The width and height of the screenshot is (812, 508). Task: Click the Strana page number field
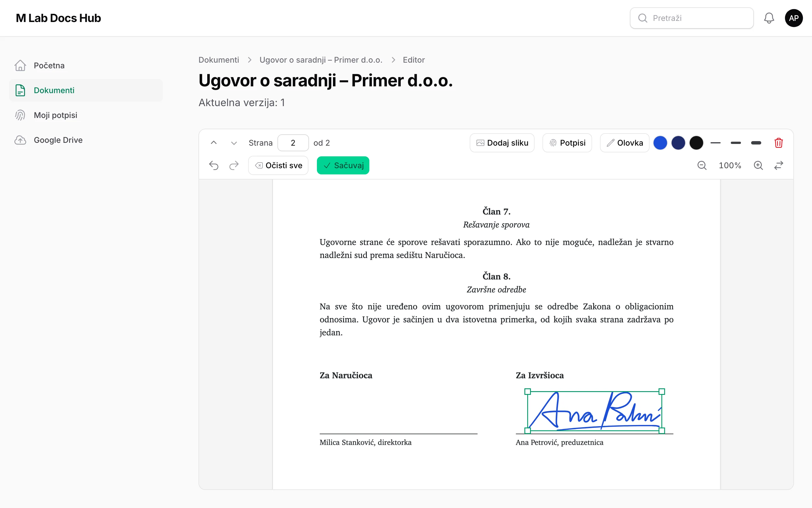pos(293,143)
